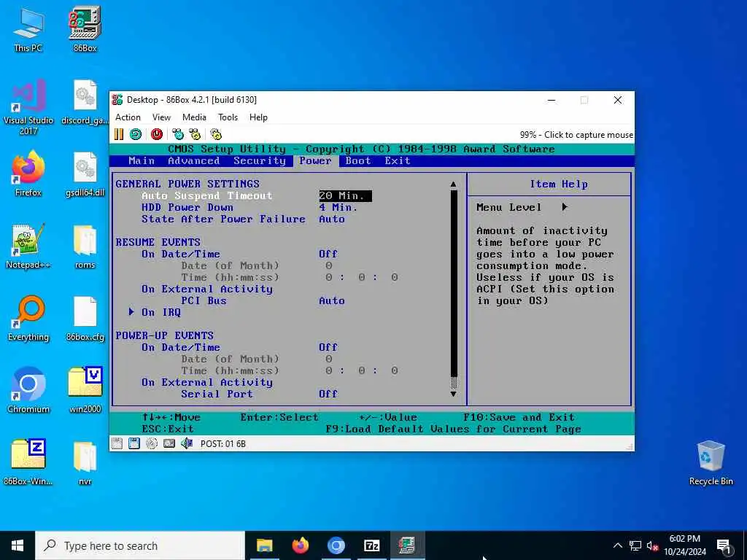Open the Tools menu
This screenshot has width=747, height=560.
(x=228, y=117)
